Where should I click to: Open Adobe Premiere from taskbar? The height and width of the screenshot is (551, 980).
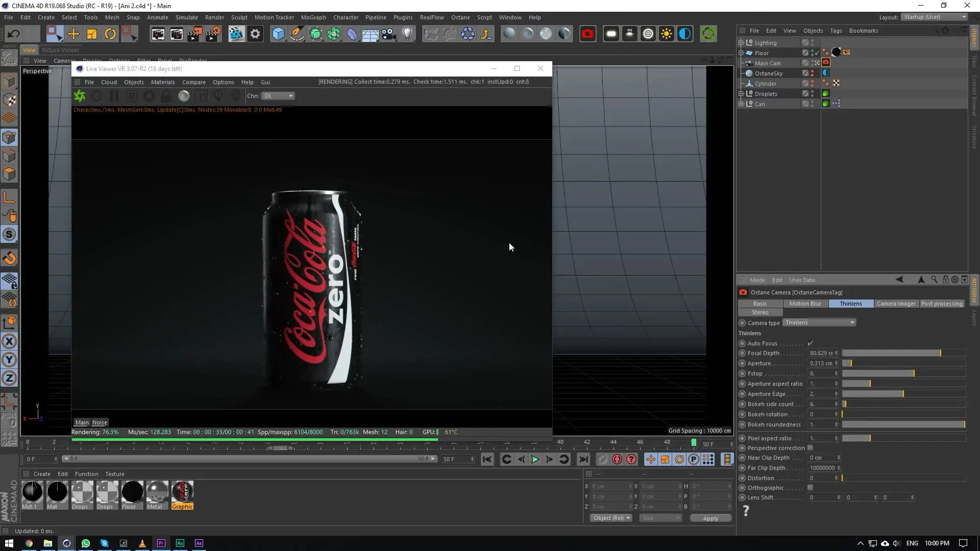pyautogui.click(x=161, y=543)
